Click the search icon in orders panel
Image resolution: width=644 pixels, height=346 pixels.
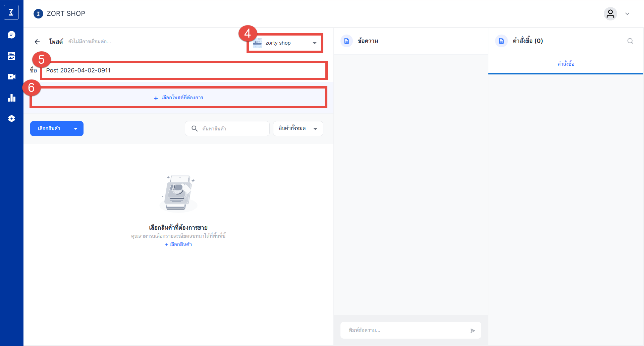630,41
